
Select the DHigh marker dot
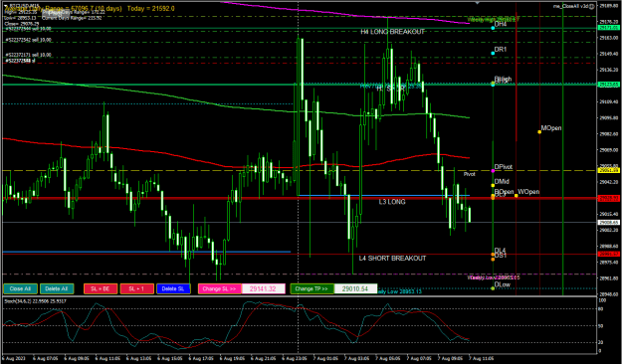(x=493, y=84)
